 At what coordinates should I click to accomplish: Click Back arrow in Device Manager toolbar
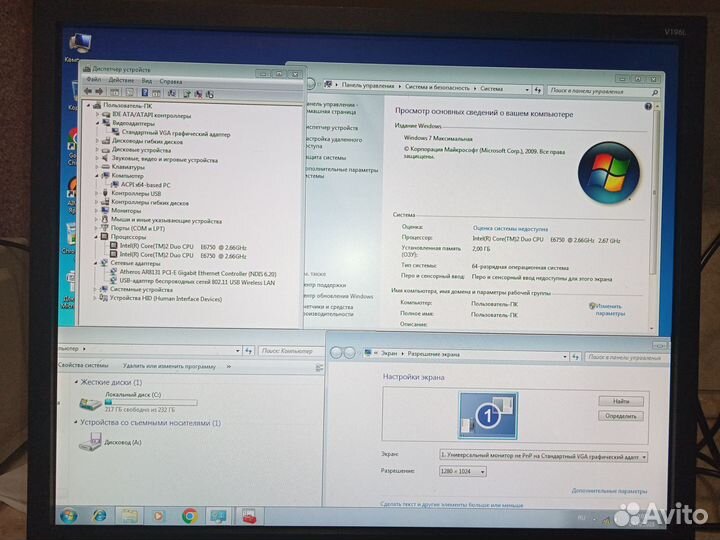click(x=88, y=92)
